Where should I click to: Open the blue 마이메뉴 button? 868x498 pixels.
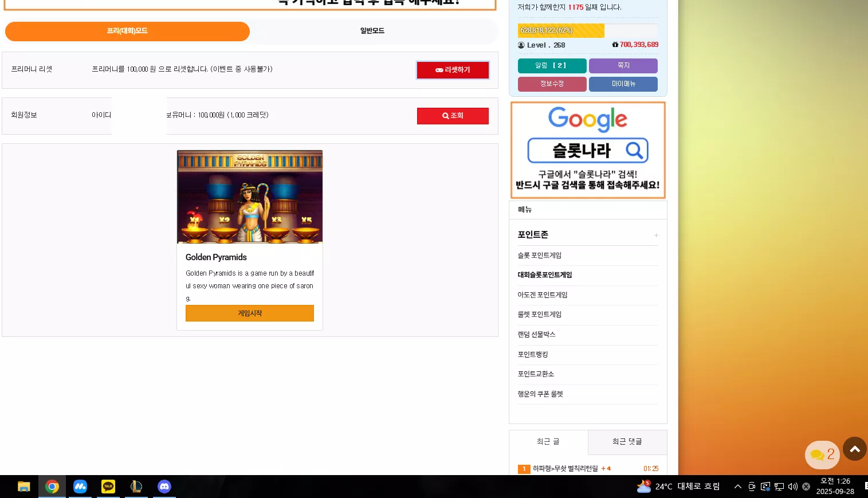(623, 84)
